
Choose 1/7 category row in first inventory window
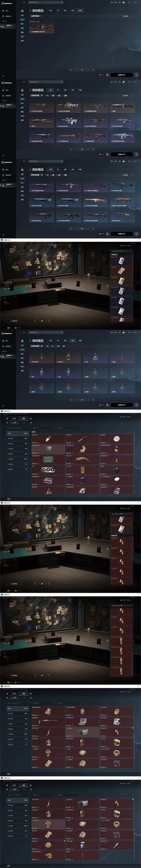[x=18, y=469]
